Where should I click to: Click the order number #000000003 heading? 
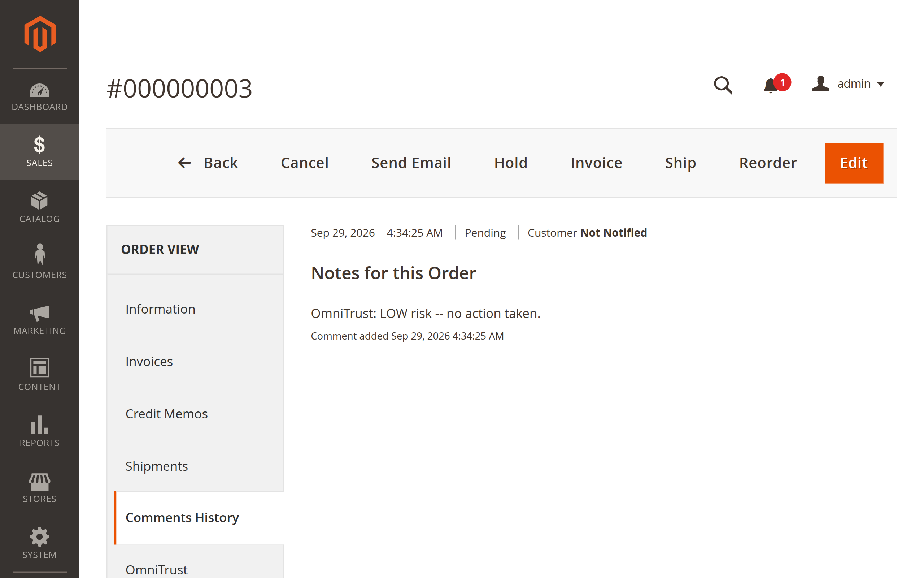[179, 88]
